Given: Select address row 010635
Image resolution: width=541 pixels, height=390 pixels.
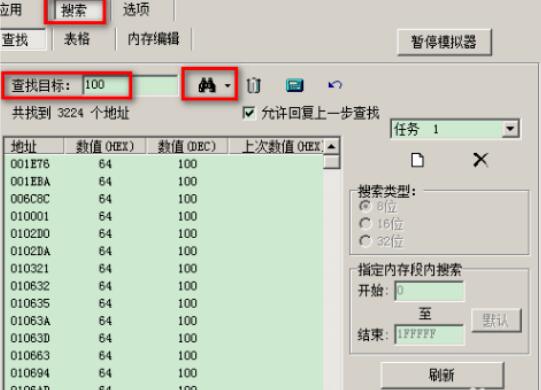Looking at the screenshot, I should 164,303.
